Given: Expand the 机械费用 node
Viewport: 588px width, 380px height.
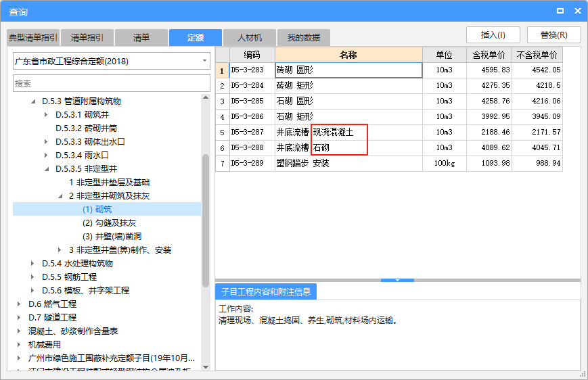Looking at the screenshot, I should click(x=19, y=344).
